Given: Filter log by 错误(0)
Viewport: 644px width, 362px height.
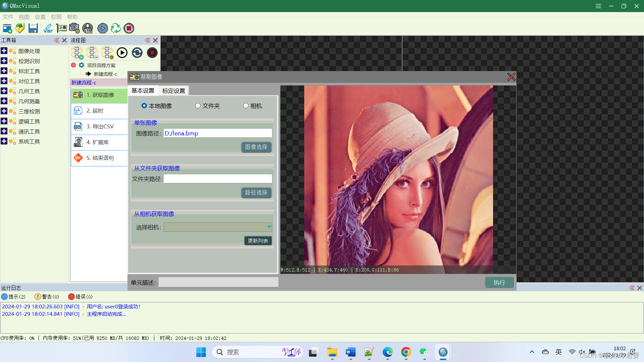Looking at the screenshot, I should click(x=80, y=297).
